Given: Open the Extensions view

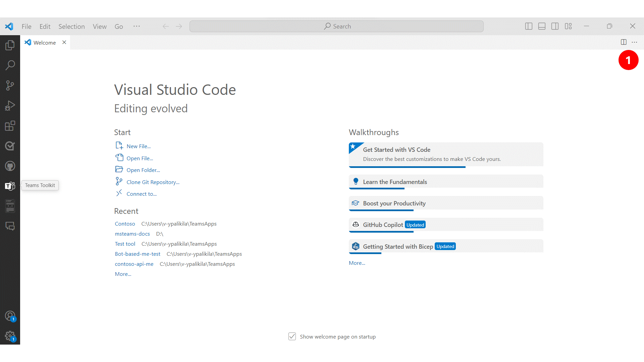Looking at the screenshot, I should pos(10,126).
